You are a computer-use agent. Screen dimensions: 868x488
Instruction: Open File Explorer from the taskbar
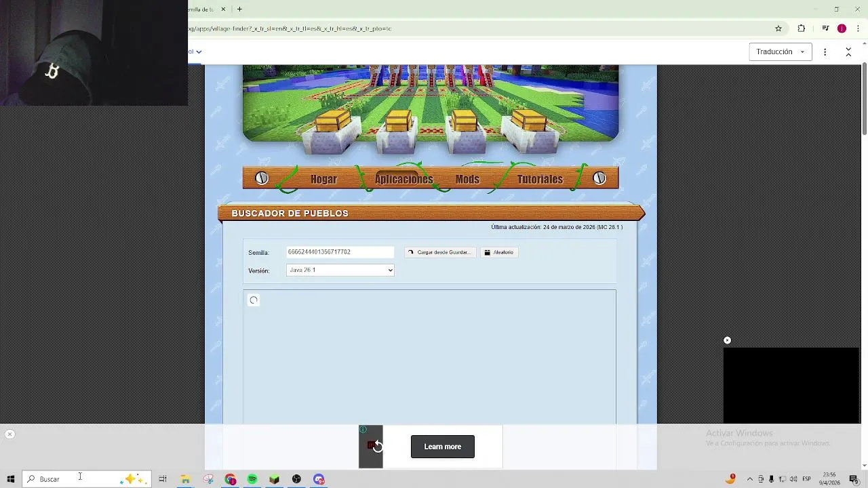185,479
